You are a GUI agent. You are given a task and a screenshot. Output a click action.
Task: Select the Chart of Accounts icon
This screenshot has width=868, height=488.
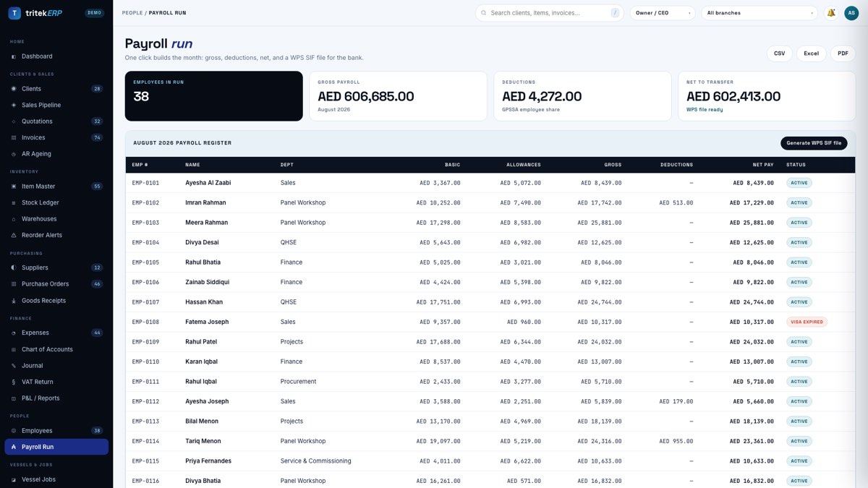[x=14, y=349]
